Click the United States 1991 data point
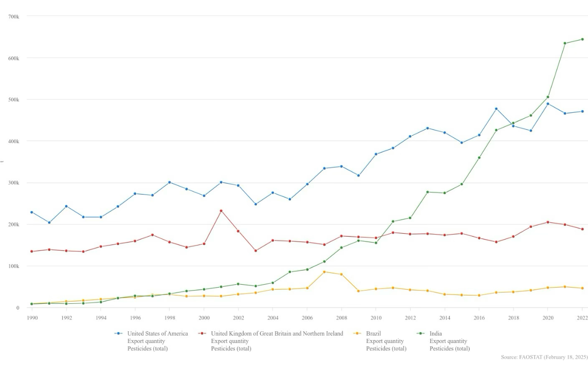The image size is (588, 392). [49, 222]
